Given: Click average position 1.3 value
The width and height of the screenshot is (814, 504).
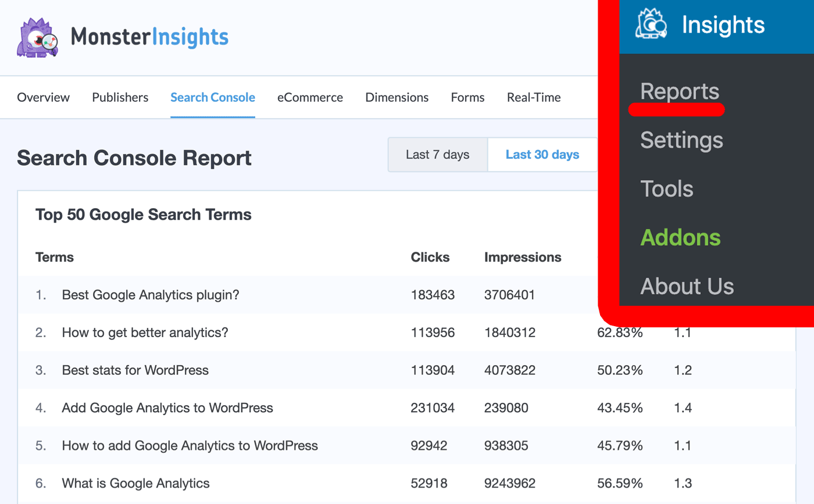Looking at the screenshot, I should point(683,483).
